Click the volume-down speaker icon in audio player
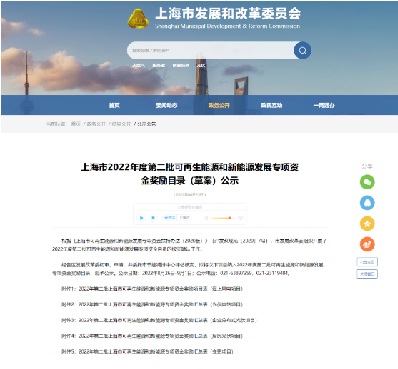The height and width of the screenshot is (369, 398). (206, 218)
